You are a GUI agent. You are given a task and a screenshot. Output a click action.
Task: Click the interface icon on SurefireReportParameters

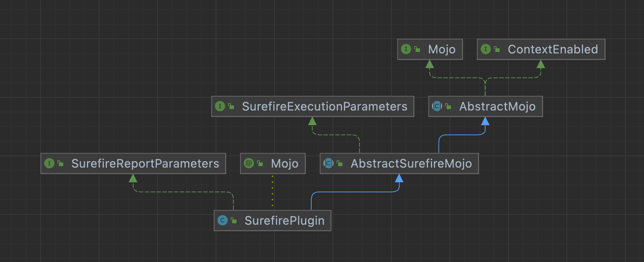tap(49, 163)
